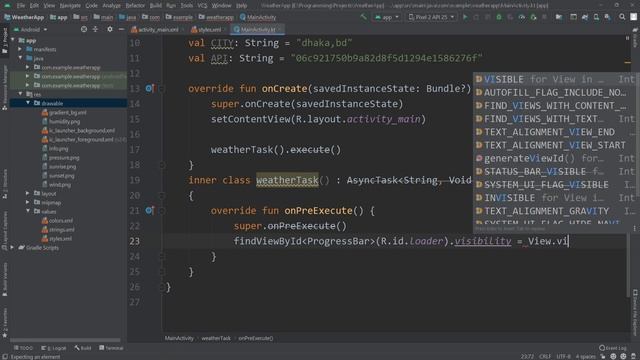Select SYSTEM_UI_FLAG_VISIBLE suggestion
Screen dimensions: 640x360
[555, 184]
